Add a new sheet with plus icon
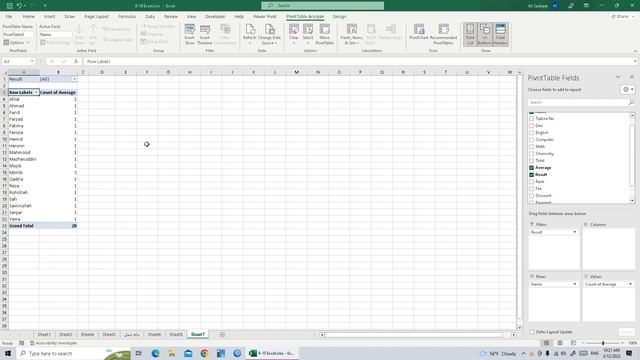 [x=222, y=335]
